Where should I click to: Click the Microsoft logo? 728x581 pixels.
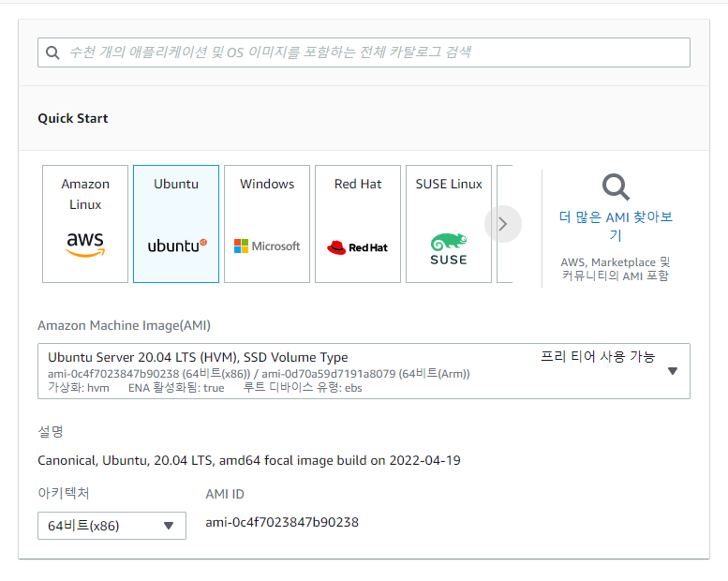(x=267, y=246)
